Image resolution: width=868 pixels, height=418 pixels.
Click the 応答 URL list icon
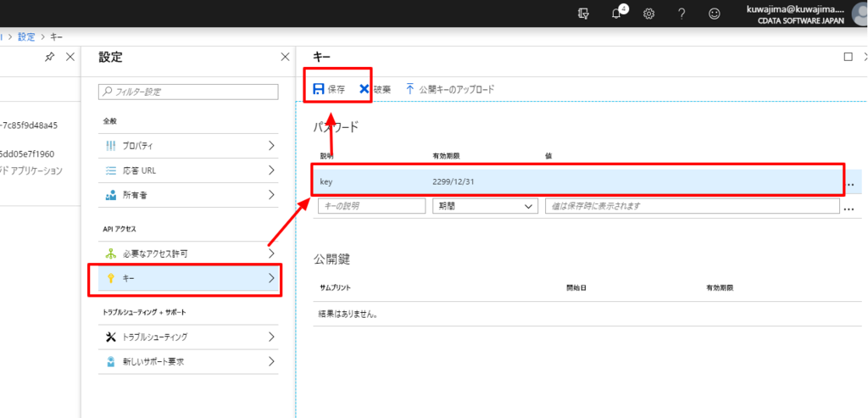(111, 170)
